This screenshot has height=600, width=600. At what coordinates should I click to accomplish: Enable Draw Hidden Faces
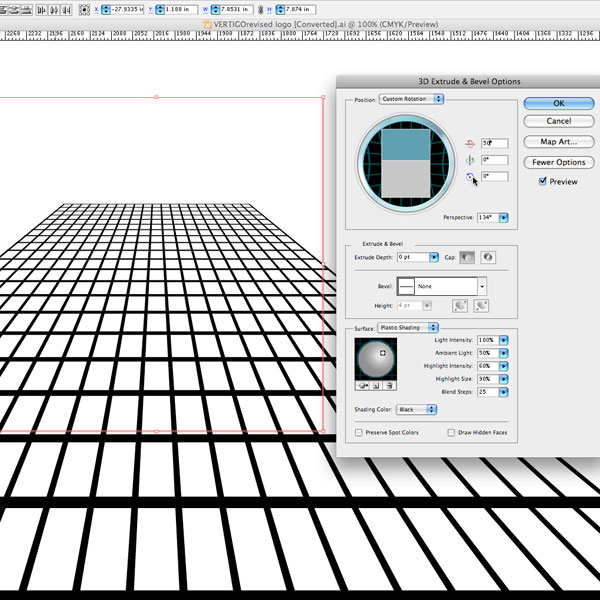(451, 432)
